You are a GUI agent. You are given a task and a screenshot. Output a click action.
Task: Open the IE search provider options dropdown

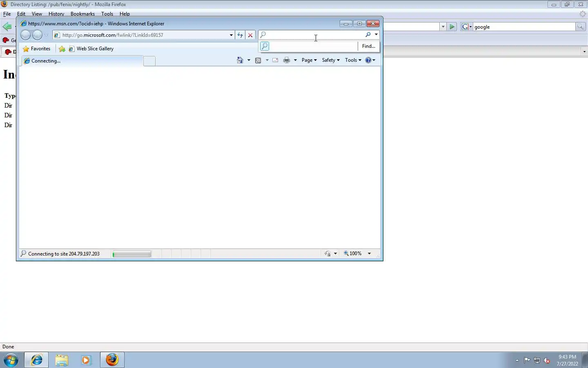pos(376,35)
